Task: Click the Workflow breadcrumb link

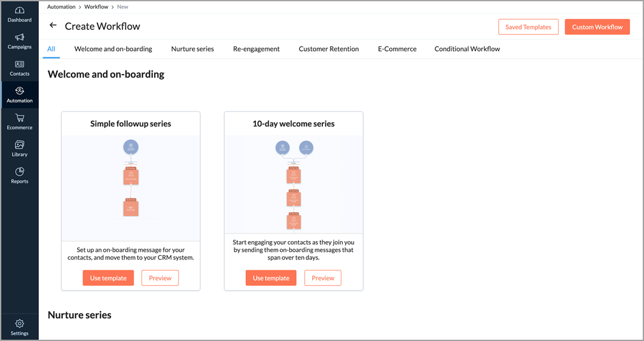Action: point(97,6)
